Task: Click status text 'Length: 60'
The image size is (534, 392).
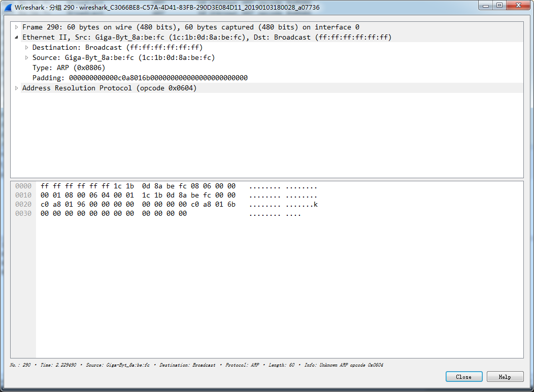Action: tap(281, 365)
